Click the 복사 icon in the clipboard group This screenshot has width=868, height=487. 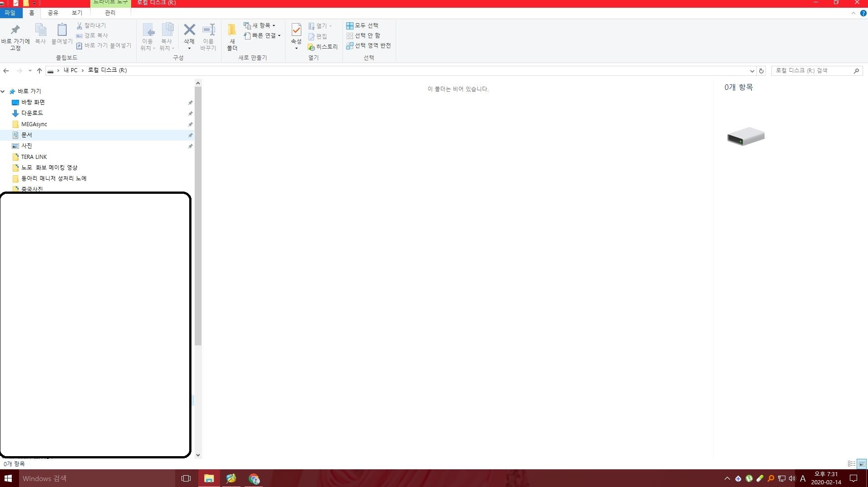[40, 30]
